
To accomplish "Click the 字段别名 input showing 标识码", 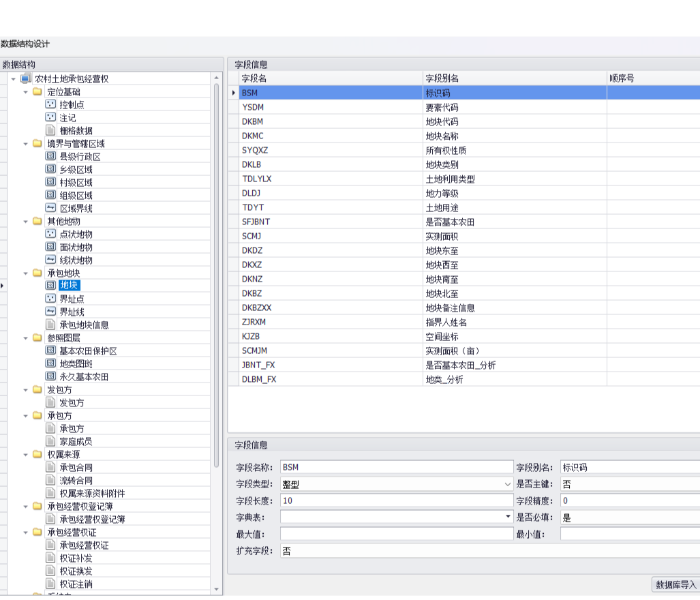I will click(x=630, y=467).
